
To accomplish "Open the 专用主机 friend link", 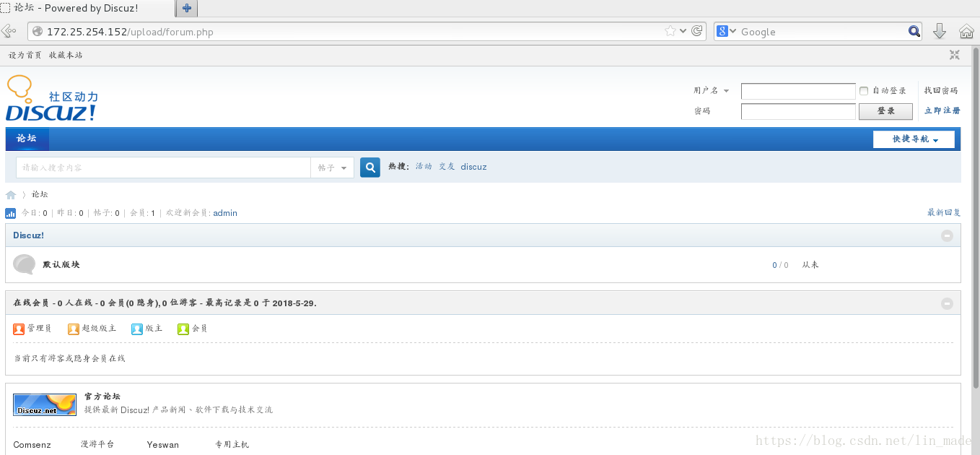I will click(232, 445).
